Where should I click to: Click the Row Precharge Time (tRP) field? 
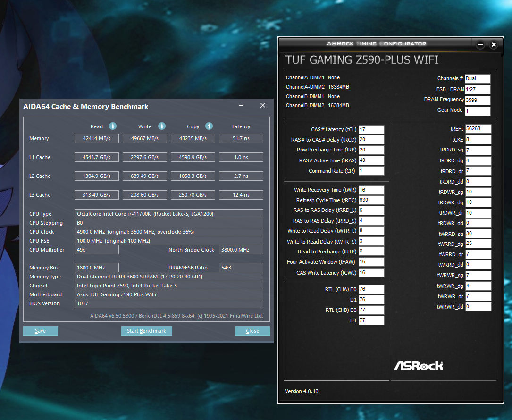371,150
